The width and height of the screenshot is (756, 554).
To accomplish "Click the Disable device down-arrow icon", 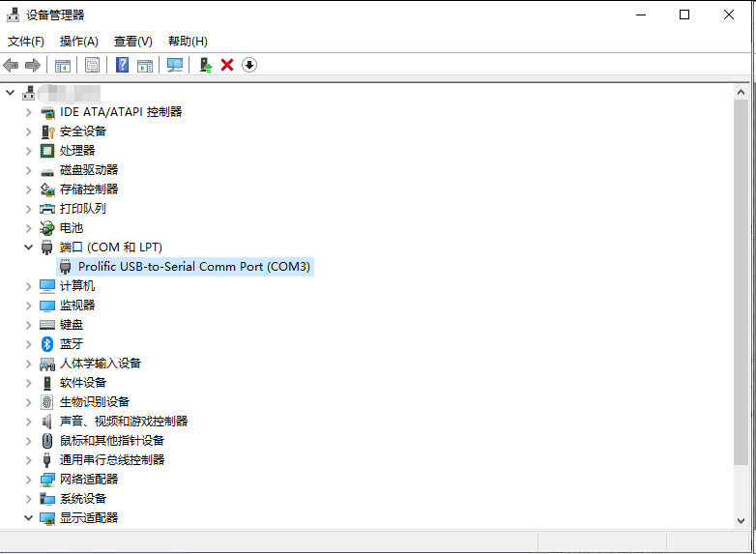I will coord(249,65).
